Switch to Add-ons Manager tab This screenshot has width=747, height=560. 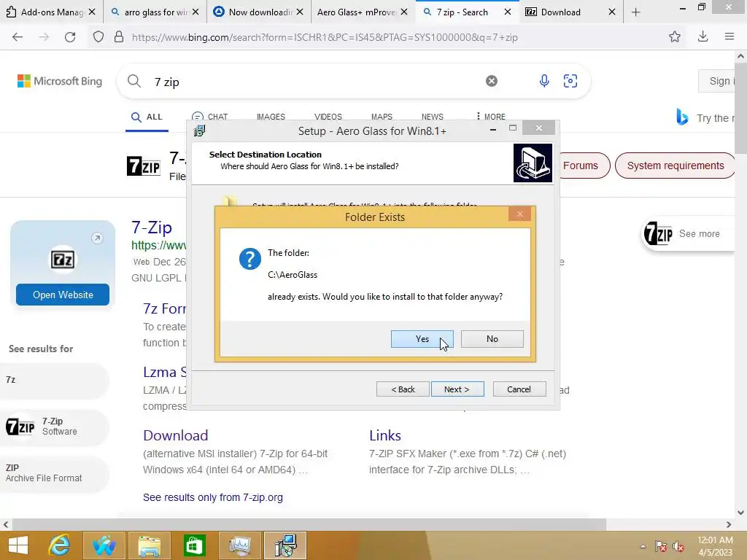(x=51, y=12)
